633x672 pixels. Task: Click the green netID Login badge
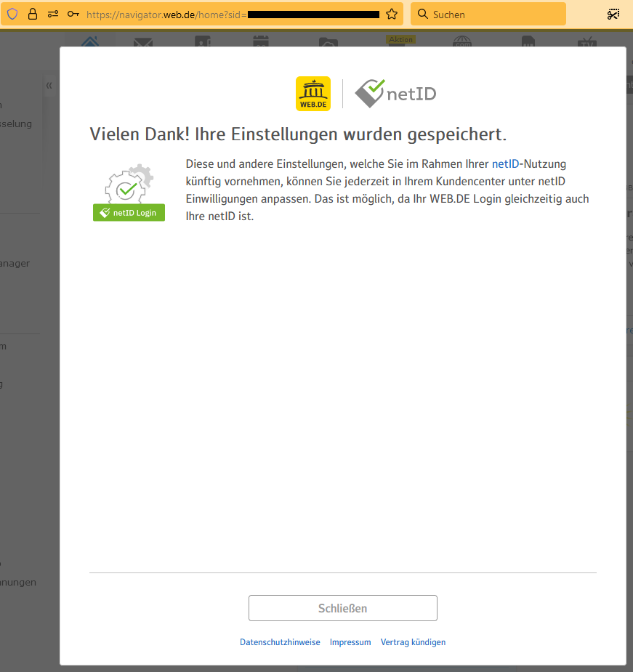pyautogui.click(x=129, y=213)
